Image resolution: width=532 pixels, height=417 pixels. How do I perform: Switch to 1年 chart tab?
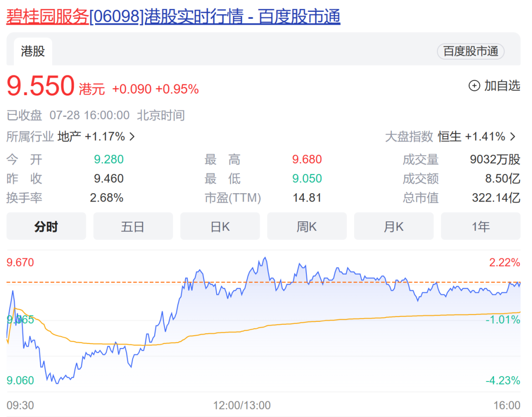click(x=480, y=226)
